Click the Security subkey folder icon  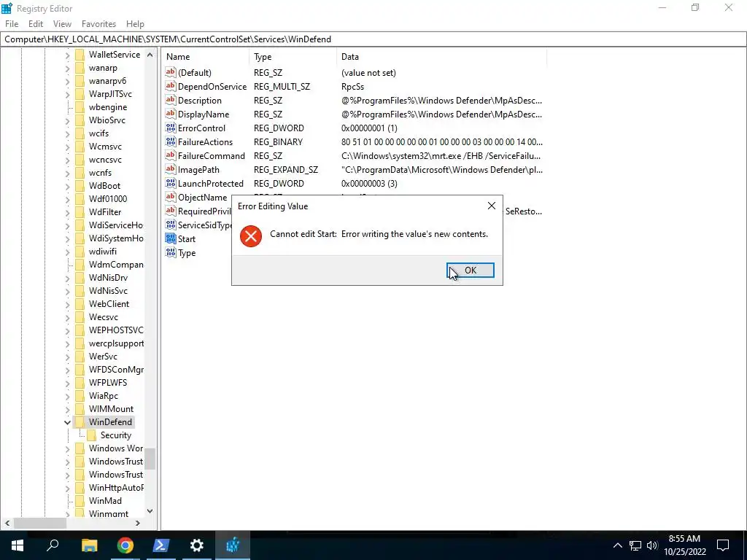pos(92,435)
